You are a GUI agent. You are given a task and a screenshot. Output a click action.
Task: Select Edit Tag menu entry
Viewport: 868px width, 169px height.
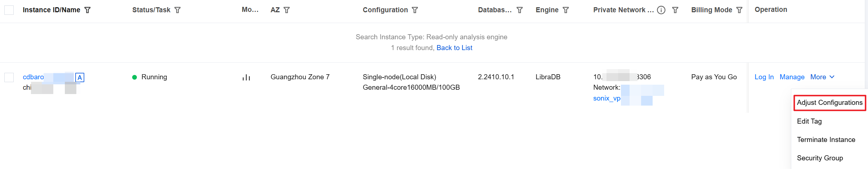pos(809,121)
